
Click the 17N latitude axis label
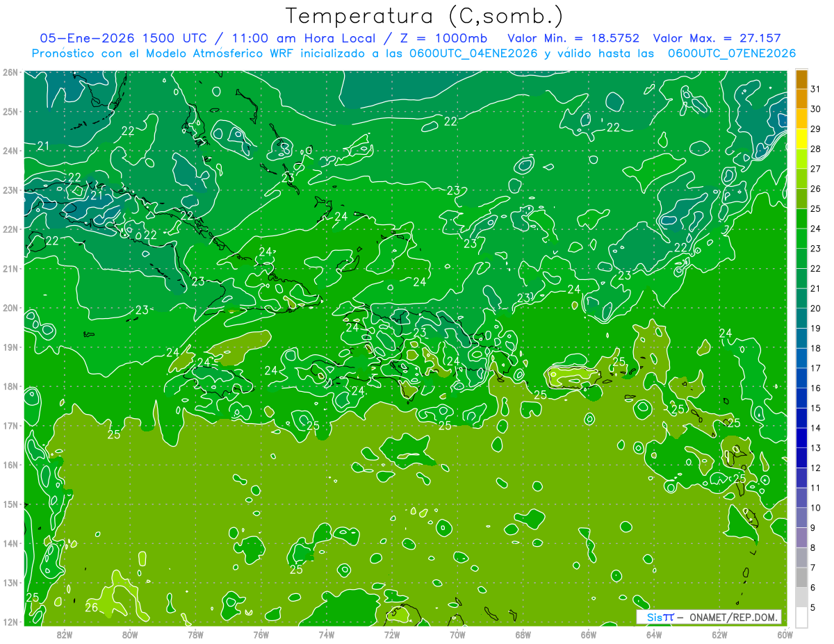[10, 425]
